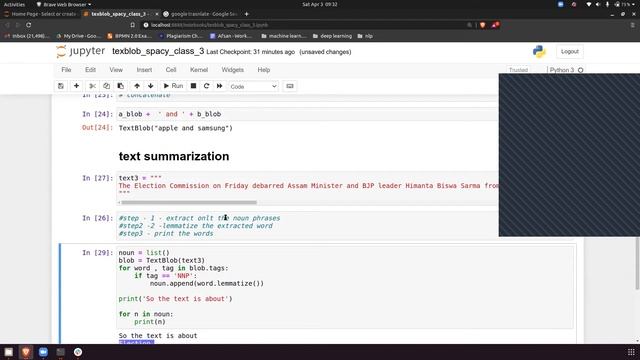The image size is (640, 360).
Task: Open the Cell menu
Action: (x=171, y=70)
